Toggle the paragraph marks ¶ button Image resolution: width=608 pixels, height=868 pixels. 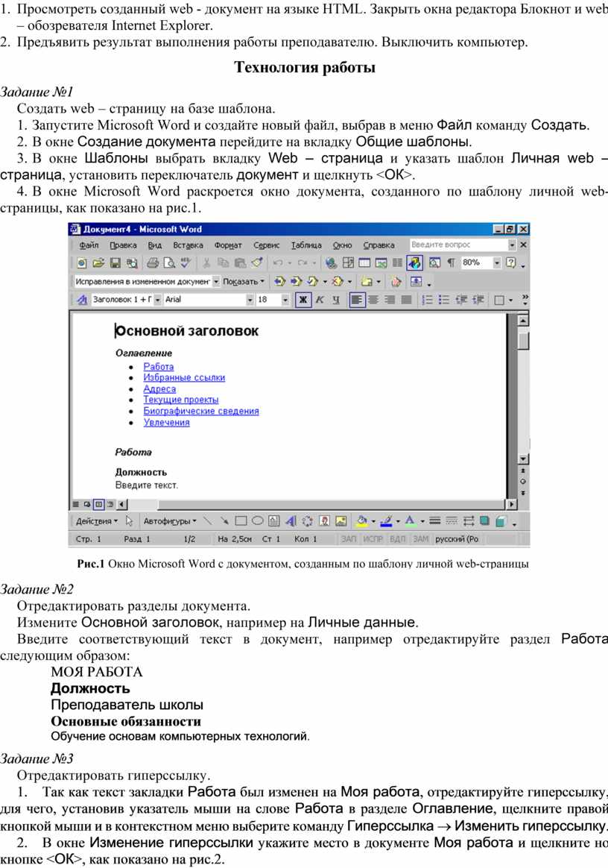coord(452,263)
